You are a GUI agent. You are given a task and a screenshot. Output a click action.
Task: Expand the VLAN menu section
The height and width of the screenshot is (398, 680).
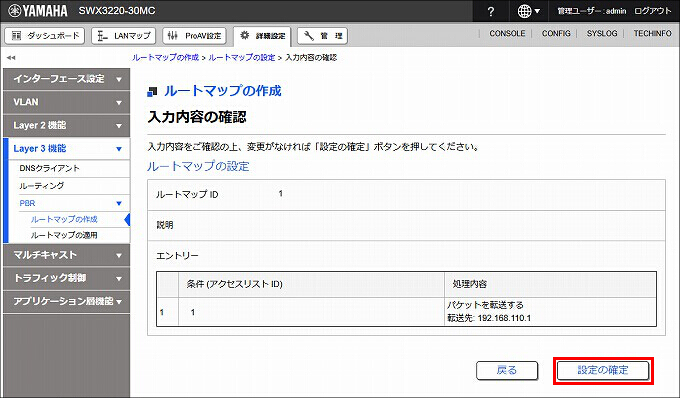coord(66,102)
